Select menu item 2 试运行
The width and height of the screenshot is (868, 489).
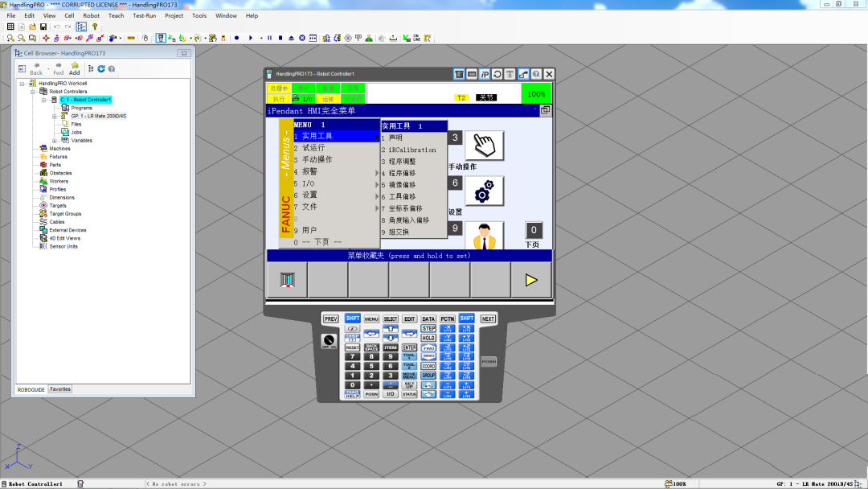pyautogui.click(x=335, y=148)
